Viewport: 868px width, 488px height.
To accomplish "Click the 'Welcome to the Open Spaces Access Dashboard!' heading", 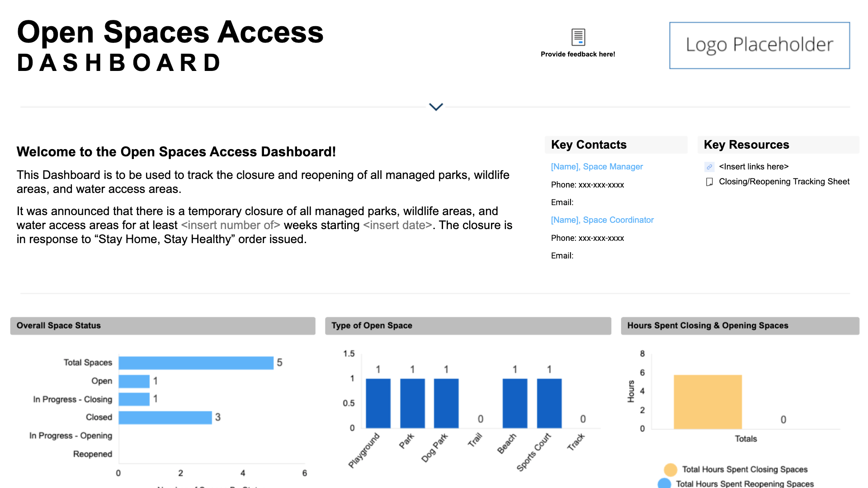I will pos(176,152).
